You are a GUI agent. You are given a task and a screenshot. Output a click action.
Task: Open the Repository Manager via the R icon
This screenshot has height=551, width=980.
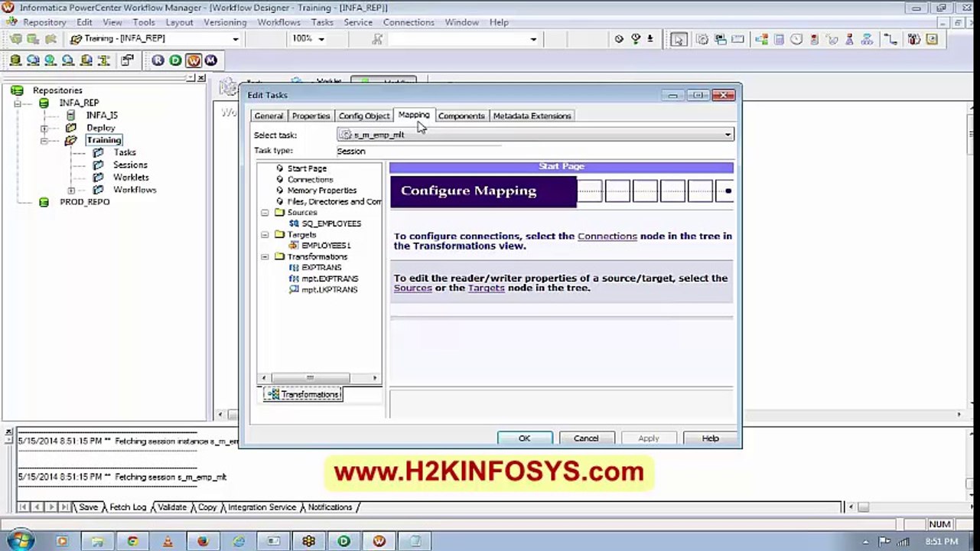[158, 60]
